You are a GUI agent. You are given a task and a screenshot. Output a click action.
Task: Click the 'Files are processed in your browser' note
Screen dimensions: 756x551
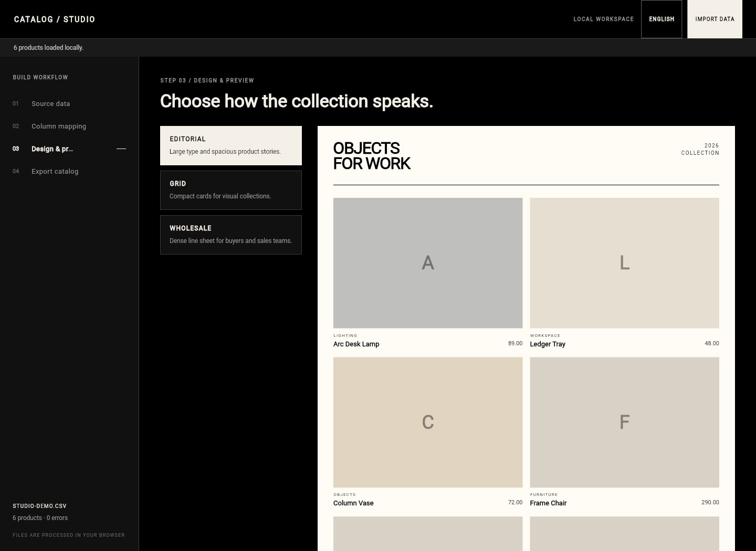pos(69,535)
